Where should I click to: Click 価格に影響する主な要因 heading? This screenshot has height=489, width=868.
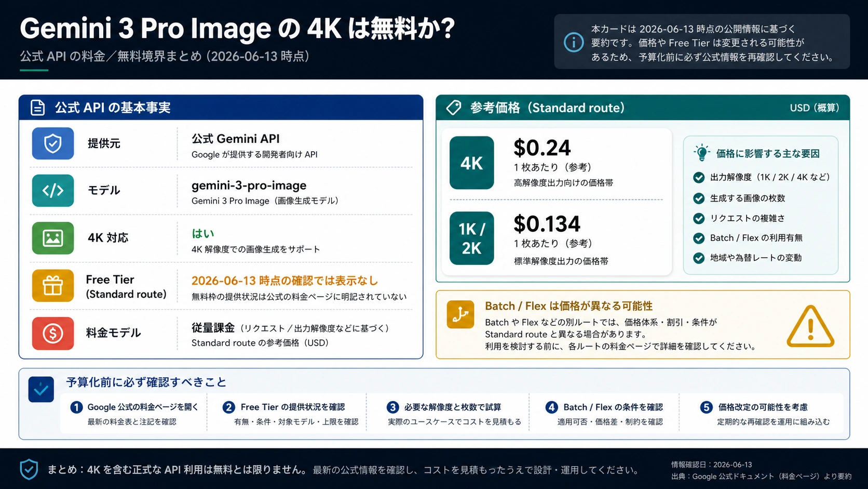pos(768,153)
